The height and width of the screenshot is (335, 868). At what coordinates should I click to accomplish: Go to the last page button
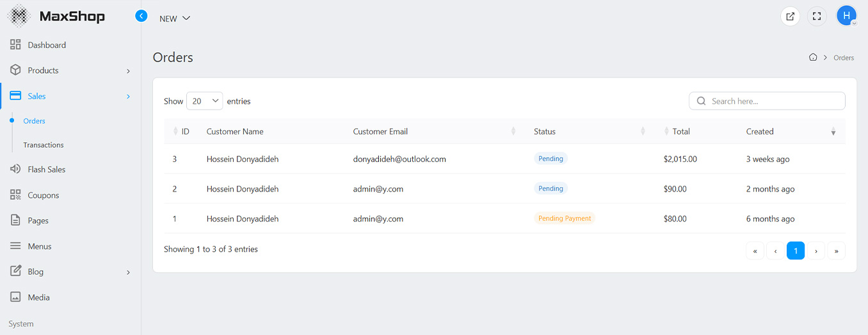click(x=836, y=251)
